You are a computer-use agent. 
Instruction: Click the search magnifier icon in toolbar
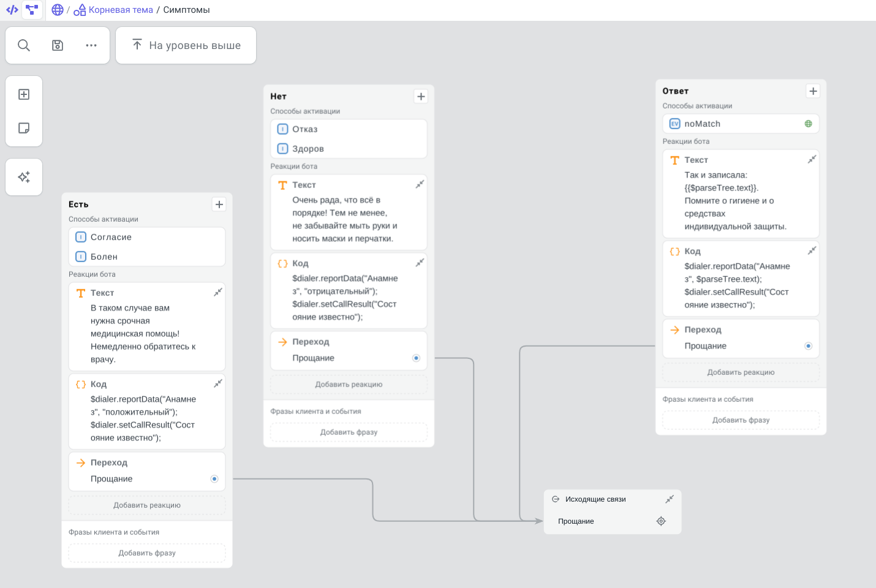click(24, 45)
